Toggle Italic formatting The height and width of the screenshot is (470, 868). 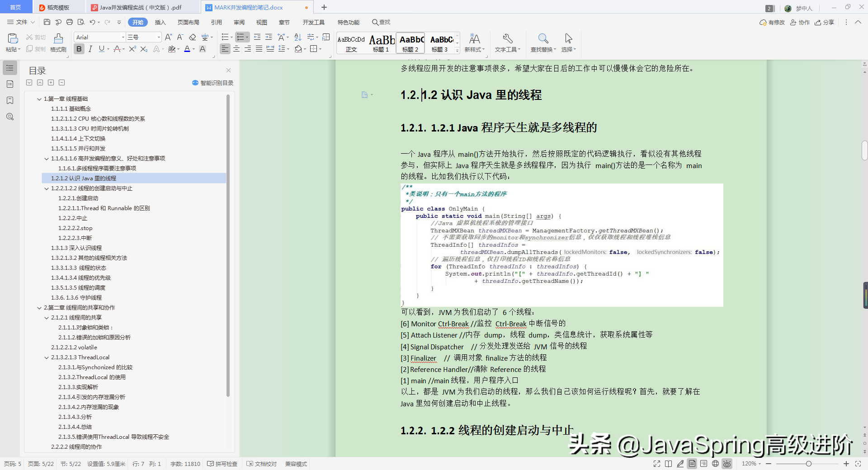click(90, 49)
